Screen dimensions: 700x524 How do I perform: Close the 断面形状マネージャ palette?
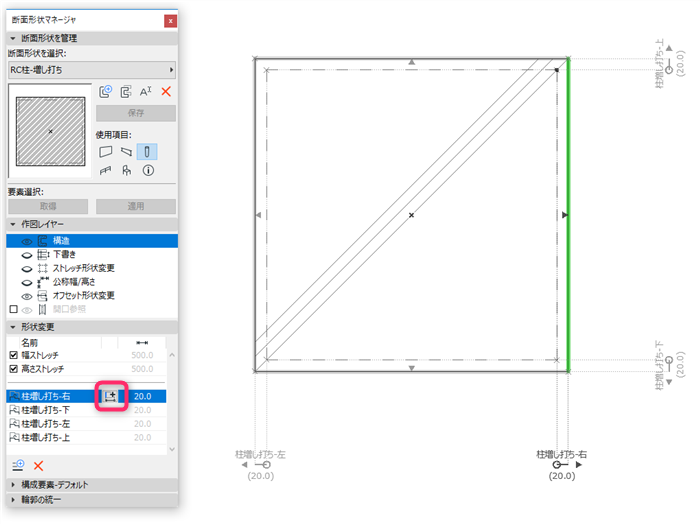(170, 21)
